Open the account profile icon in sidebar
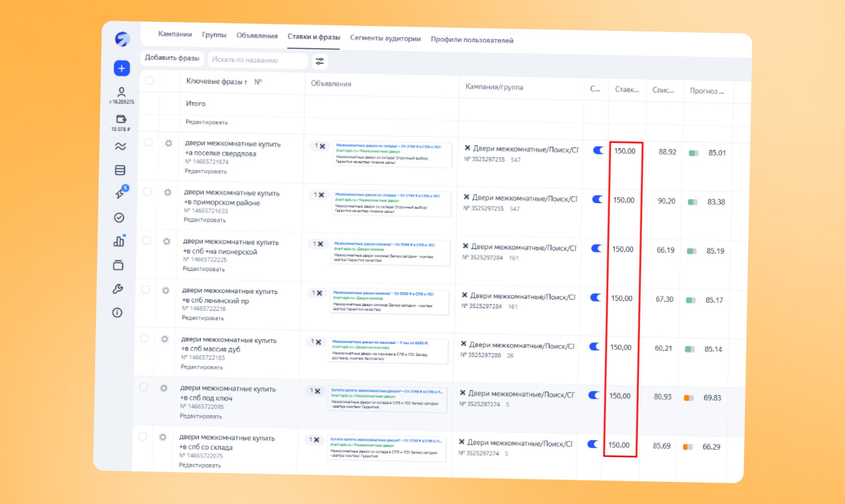This screenshot has height=504, width=845. (121, 92)
